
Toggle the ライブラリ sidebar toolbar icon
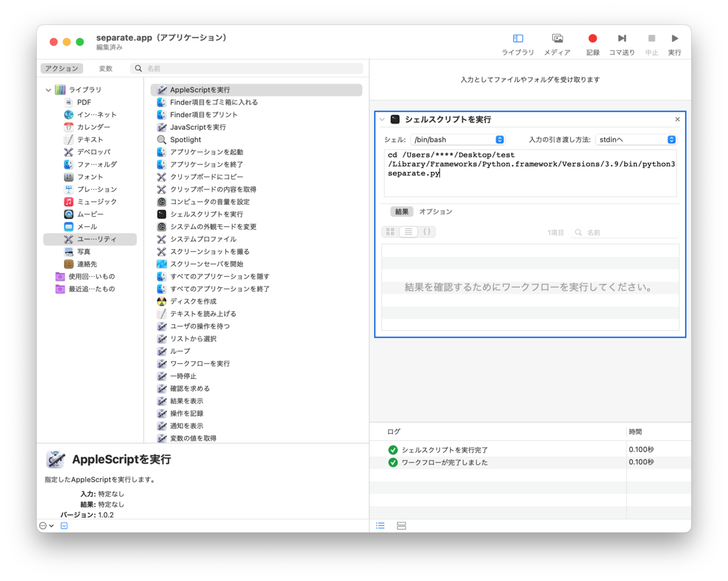(x=517, y=39)
